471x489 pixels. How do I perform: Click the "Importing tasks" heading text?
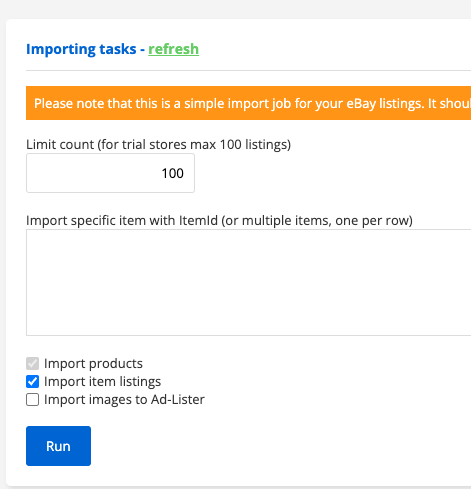pyautogui.click(x=81, y=49)
